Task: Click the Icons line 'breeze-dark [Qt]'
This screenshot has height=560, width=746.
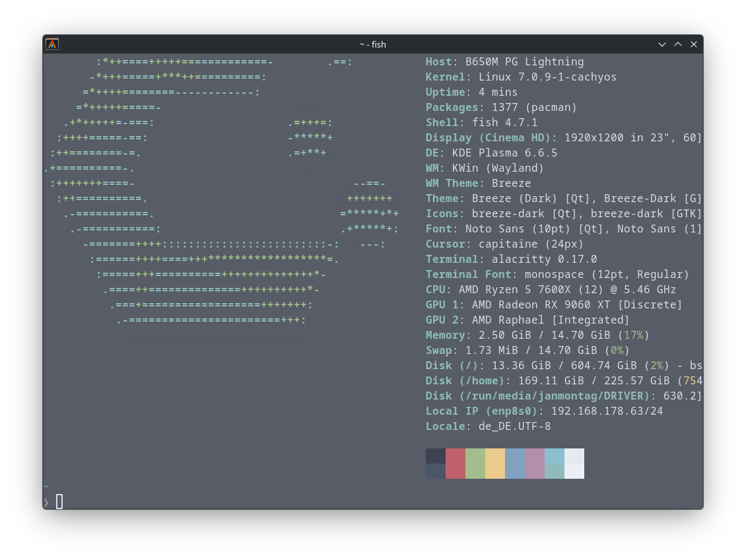Action: (x=564, y=214)
